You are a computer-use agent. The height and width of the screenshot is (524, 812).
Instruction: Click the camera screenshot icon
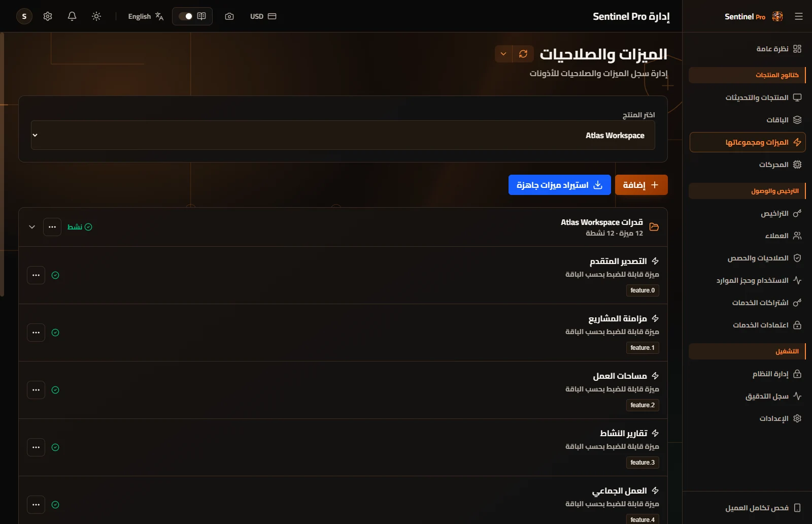click(x=229, y=16)
